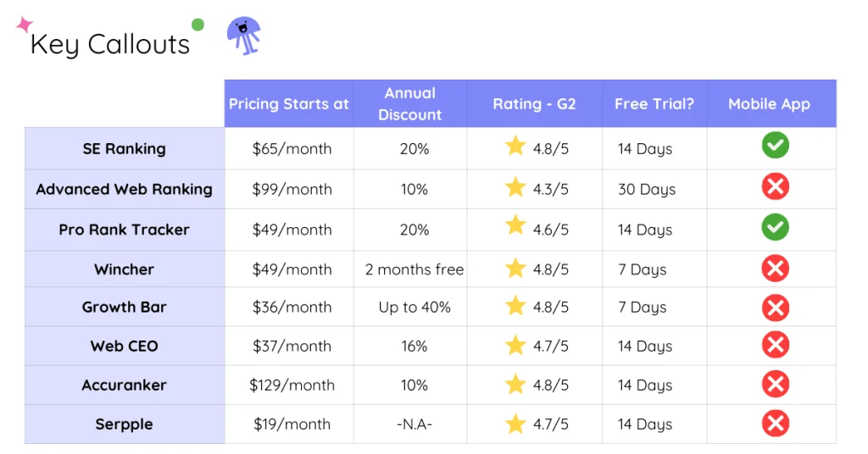
Task: Click the Wincher 2 months free cell
Action: 414,269
